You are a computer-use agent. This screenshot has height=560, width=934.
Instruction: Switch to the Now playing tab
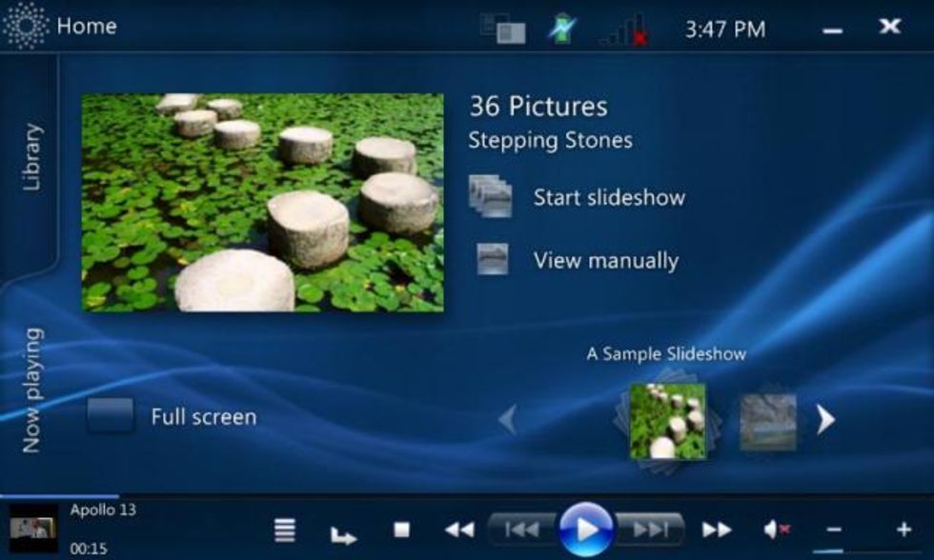(x=32, y=390)
